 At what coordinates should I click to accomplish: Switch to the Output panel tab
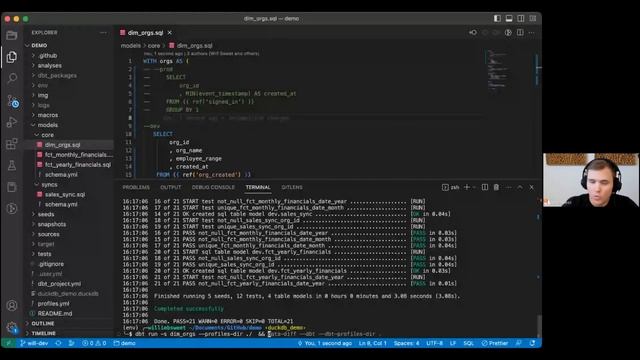point(171,187)
